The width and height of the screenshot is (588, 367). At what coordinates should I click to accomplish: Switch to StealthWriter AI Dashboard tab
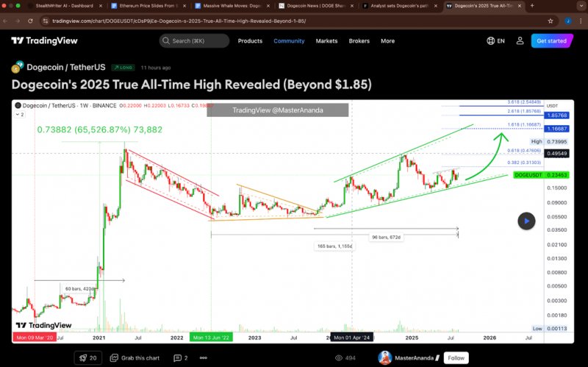pyautogui.click(x=66, y=6)
